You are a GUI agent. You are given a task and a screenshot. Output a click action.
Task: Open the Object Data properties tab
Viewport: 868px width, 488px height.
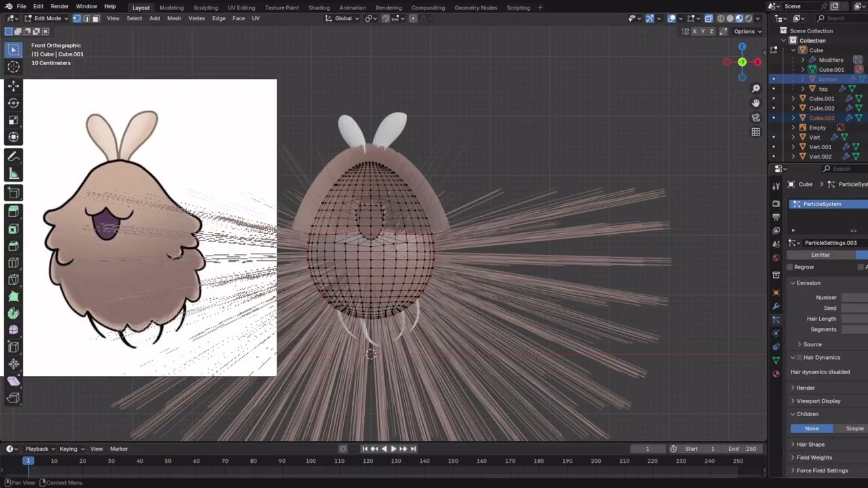pos(776,360)
